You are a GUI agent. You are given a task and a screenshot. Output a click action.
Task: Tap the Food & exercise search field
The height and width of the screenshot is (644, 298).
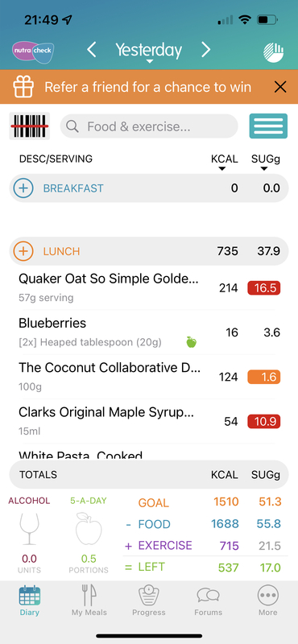[x=149, y=126]
